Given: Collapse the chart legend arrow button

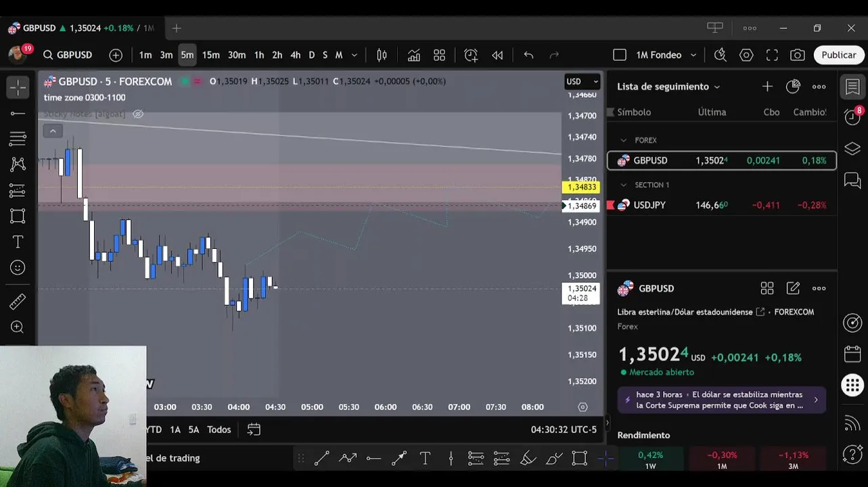Looking at the screenshot, I should (53, 131).
